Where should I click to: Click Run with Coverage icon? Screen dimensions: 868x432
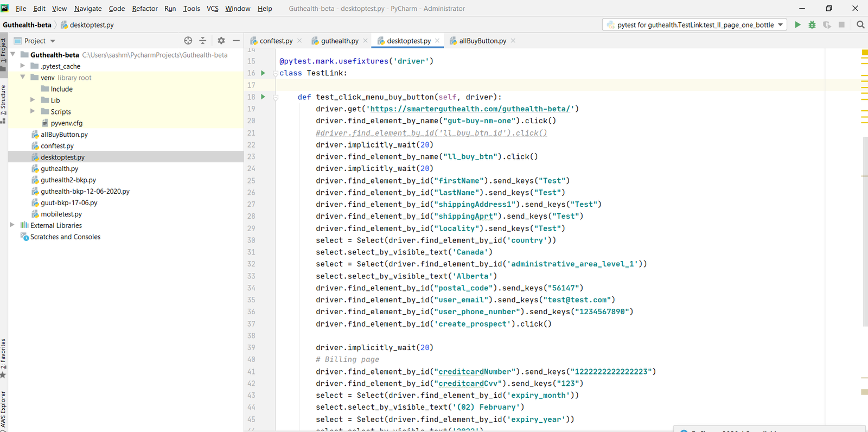pyautogui.click(x=827, y=25)
